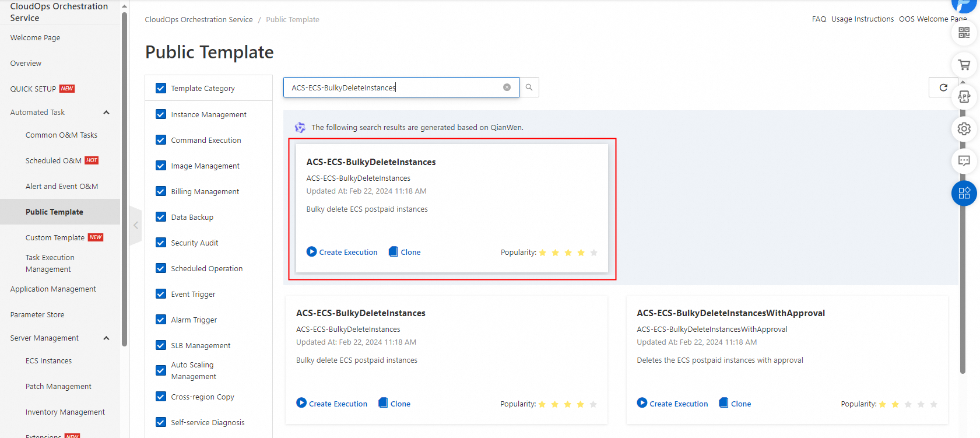Refresh the template list
This screenshot has width=980, height=438.
943,87
